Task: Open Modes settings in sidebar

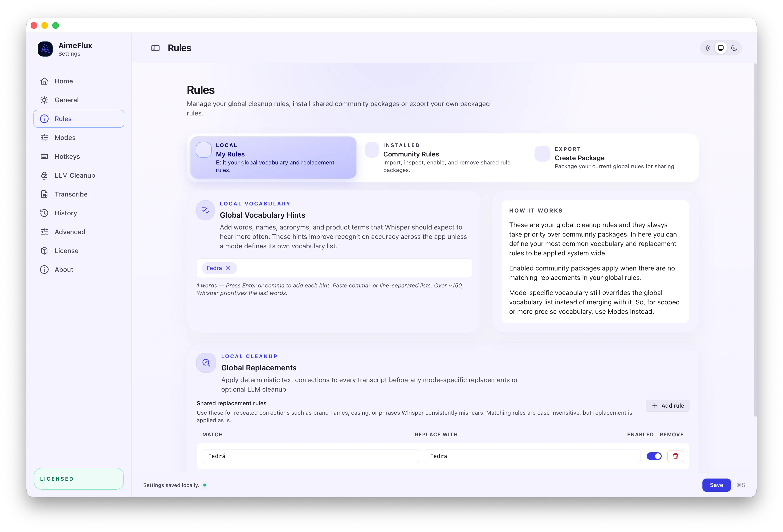Action: point(79,138)
